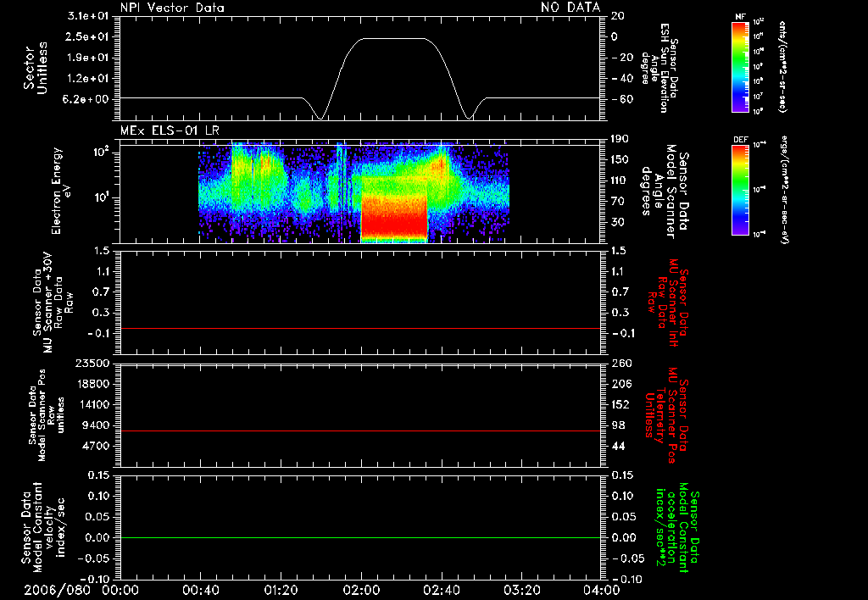Click the 'Model Scanner Angle degrees' axis title
The image size is (868, 600).
tap(665, 191)
